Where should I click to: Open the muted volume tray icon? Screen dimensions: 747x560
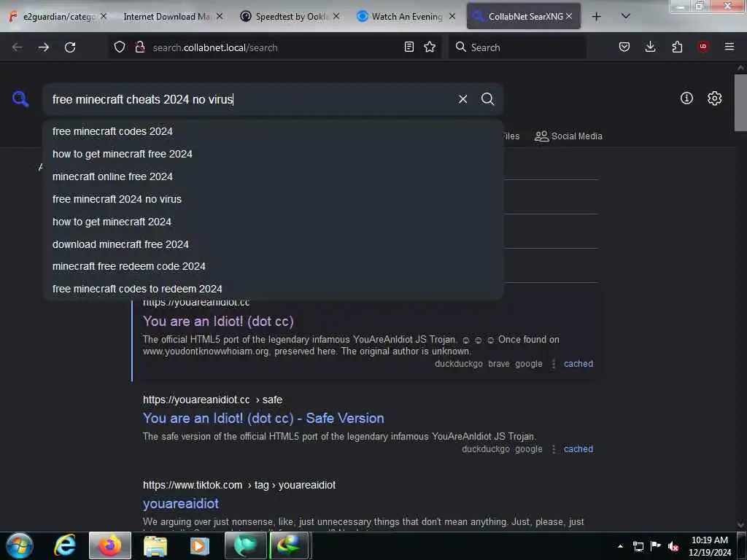[673, 546]
